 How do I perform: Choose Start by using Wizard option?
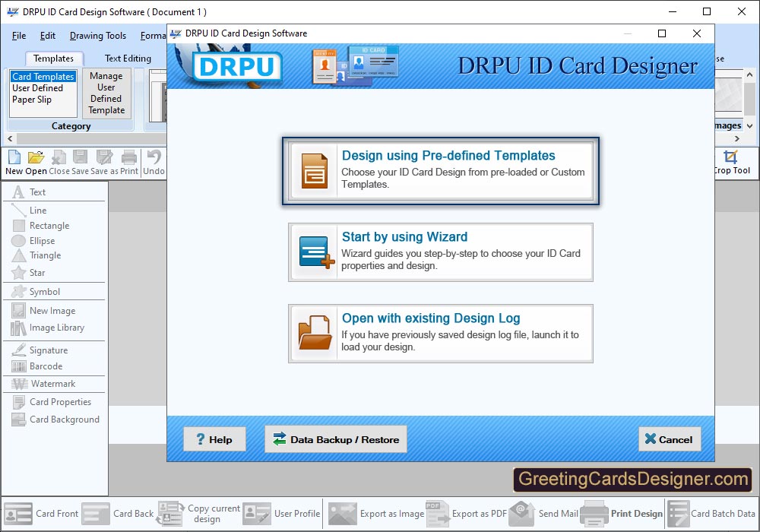coord(441,252)
